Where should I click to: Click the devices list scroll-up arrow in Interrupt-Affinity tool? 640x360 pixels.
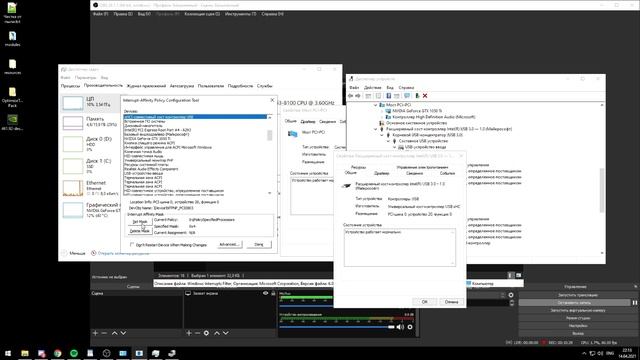(269, 117)
